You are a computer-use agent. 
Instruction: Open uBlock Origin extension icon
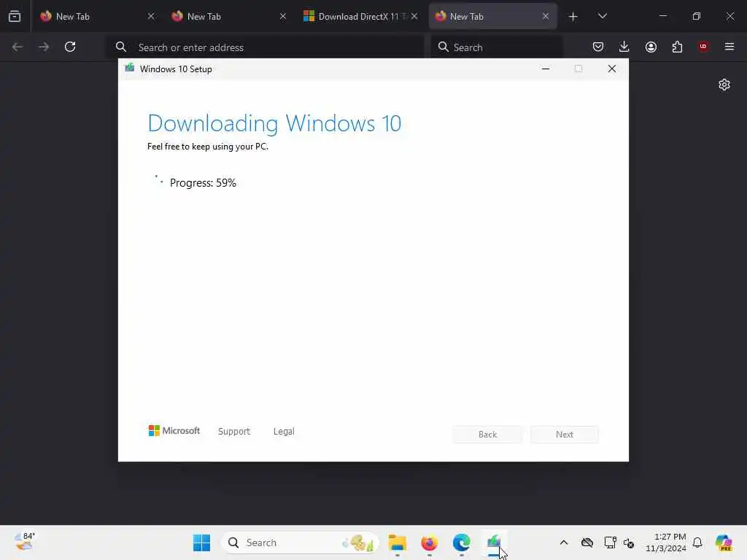[x=703, y=47]
